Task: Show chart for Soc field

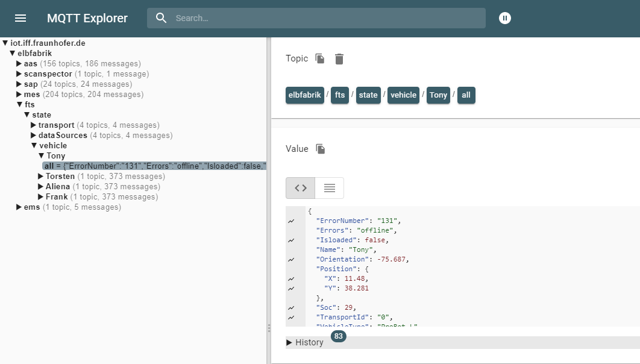Action: (x=292, y=308)
